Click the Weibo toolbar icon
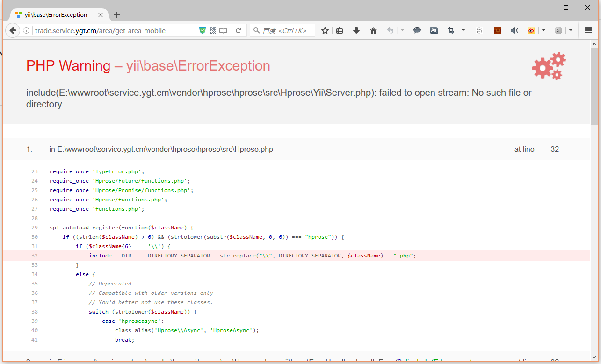Image resolution: width=601 pixels, height=364 pixels. coord(531,30)
